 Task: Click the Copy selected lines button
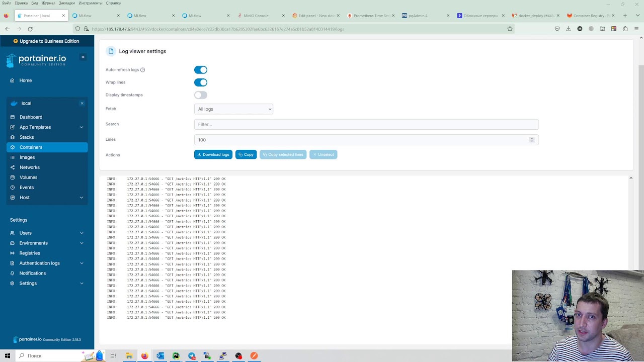pos(283,155)
